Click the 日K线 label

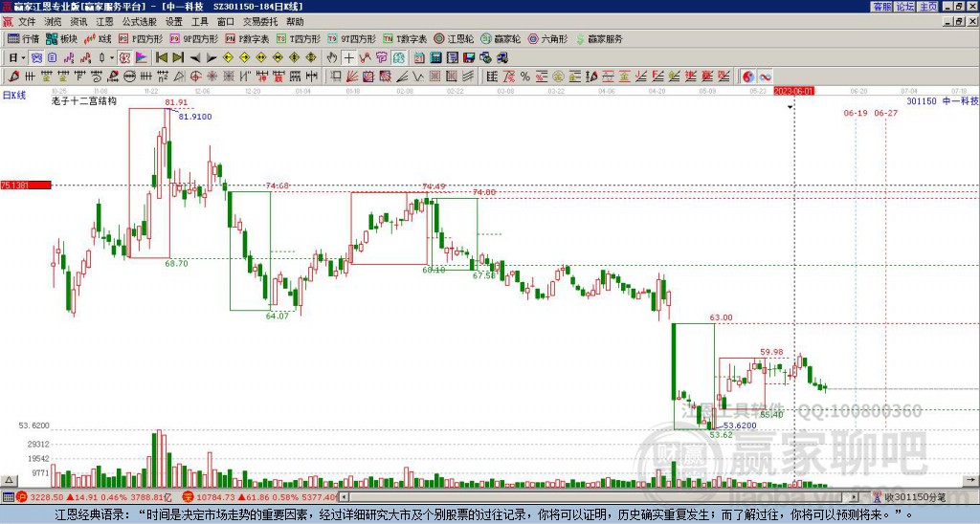coord(14,96)
